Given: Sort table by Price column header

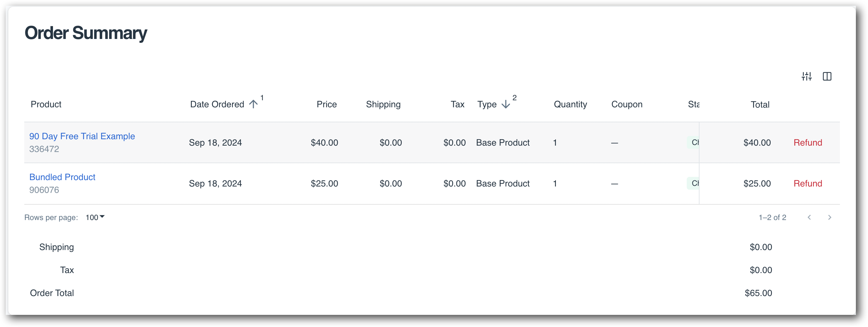Looking at the screenshot, I should click(x=326, y=104).
